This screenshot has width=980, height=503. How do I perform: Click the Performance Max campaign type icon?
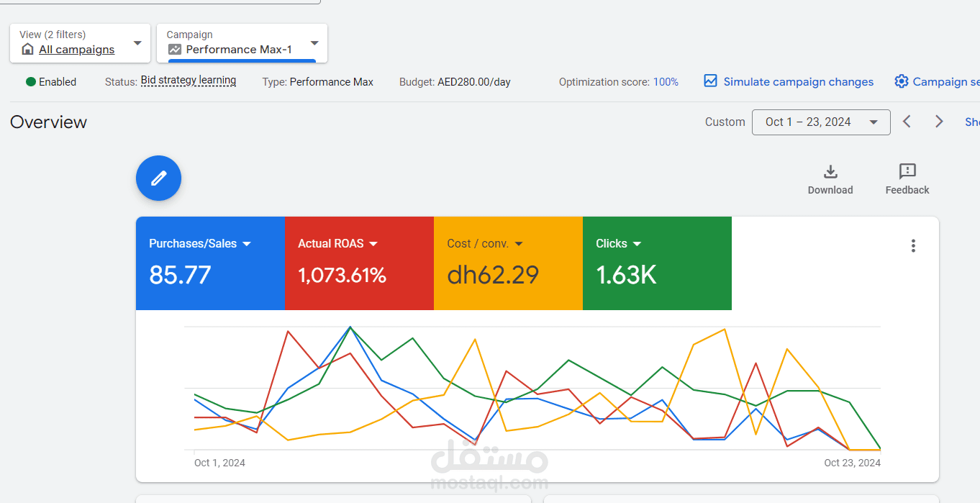pos(175,50)
